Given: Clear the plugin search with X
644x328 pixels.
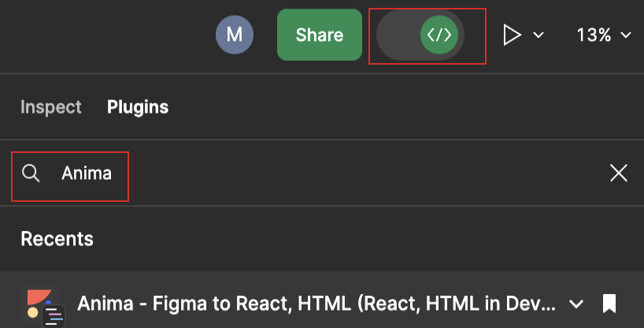Looking at the screenshot, I should (x=619, y=173).
